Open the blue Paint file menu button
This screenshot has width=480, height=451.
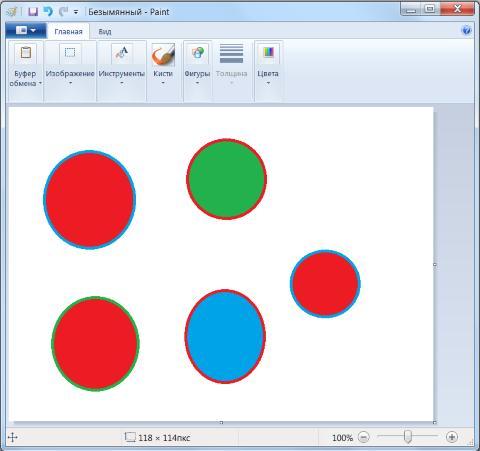click(x=26, y=30)
